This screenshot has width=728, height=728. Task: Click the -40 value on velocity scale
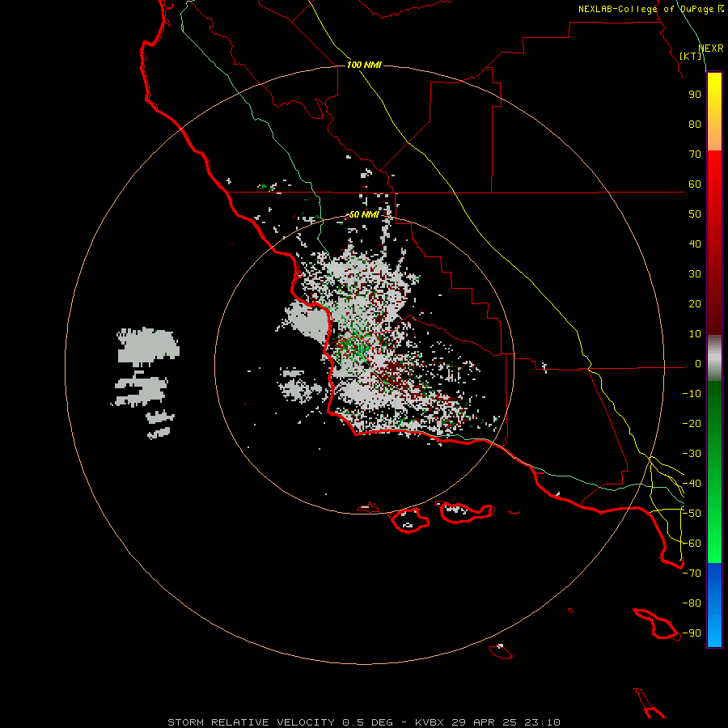(692, 484)
